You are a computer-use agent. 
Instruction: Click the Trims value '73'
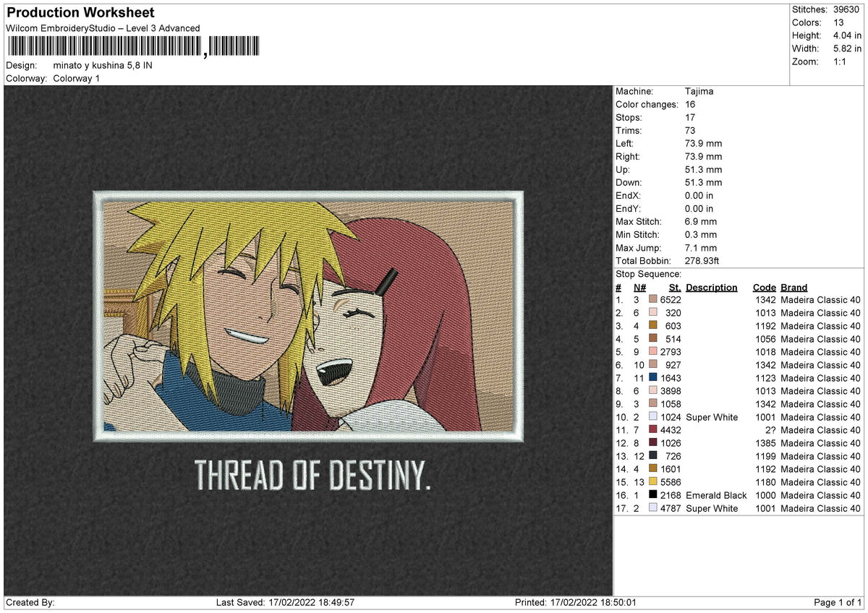pyautogui.click(x=690, y=130)
